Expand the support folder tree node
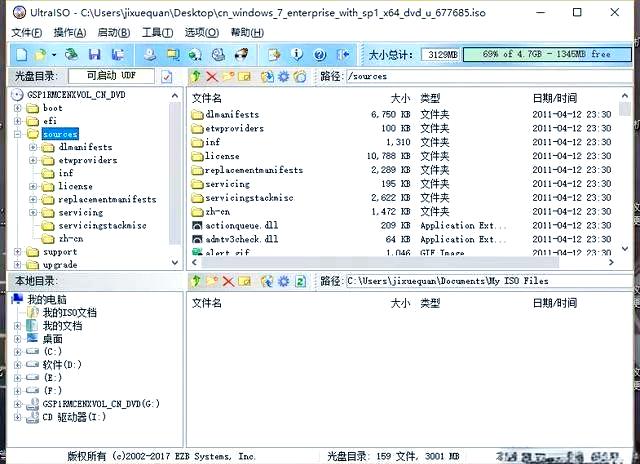This screenshot has width=640, height=464. tap(18, 252)
